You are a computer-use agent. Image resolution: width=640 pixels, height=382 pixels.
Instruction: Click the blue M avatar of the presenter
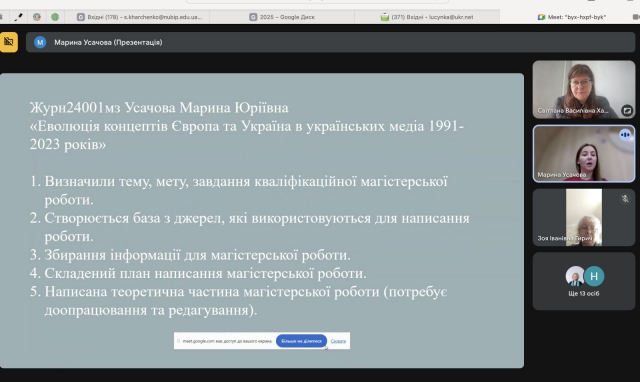[x=40, y=42]
